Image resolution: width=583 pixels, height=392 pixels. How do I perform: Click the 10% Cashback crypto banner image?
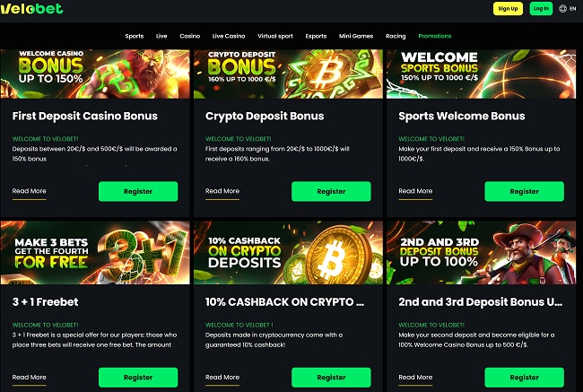288,253
